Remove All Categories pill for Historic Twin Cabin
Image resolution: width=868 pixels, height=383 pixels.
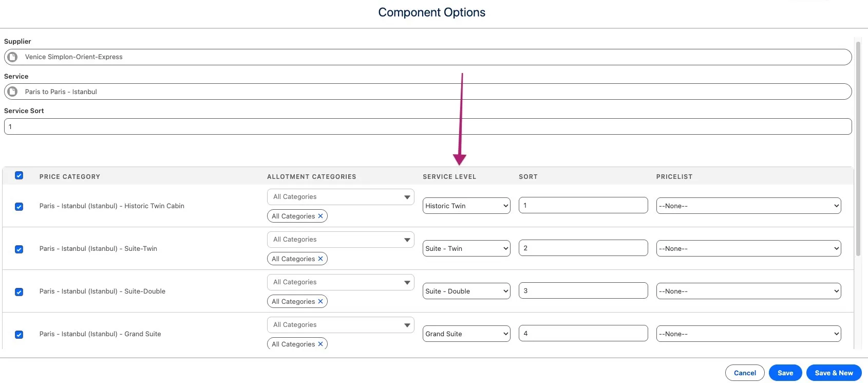point(320,216)
